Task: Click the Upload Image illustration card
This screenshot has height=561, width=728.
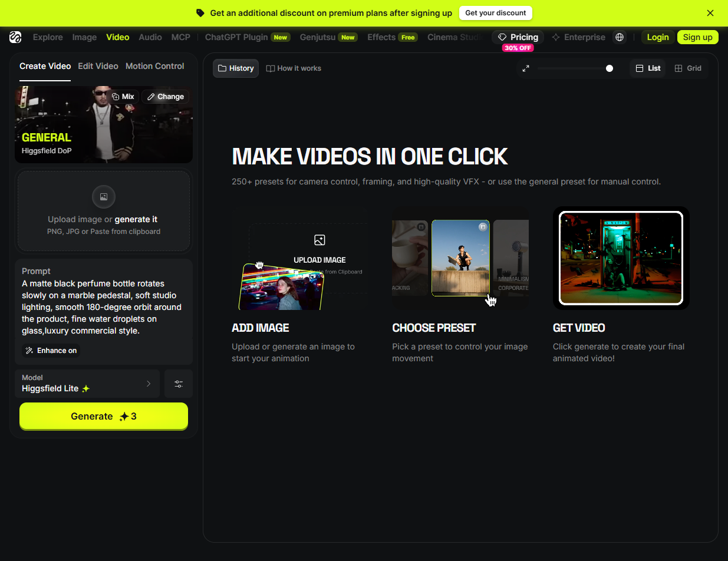Action: pyautogui.click(x=299, y=258)
